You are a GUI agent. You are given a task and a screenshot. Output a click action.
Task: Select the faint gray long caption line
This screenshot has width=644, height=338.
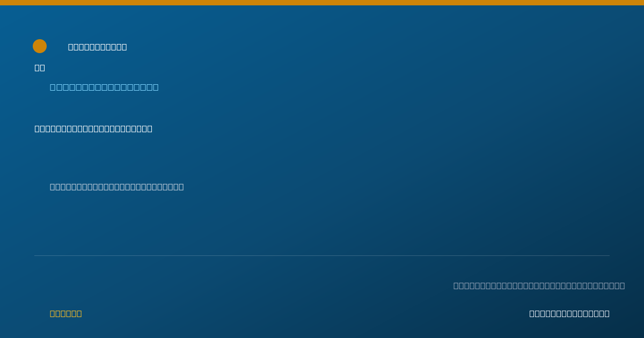tap(539, 285)
